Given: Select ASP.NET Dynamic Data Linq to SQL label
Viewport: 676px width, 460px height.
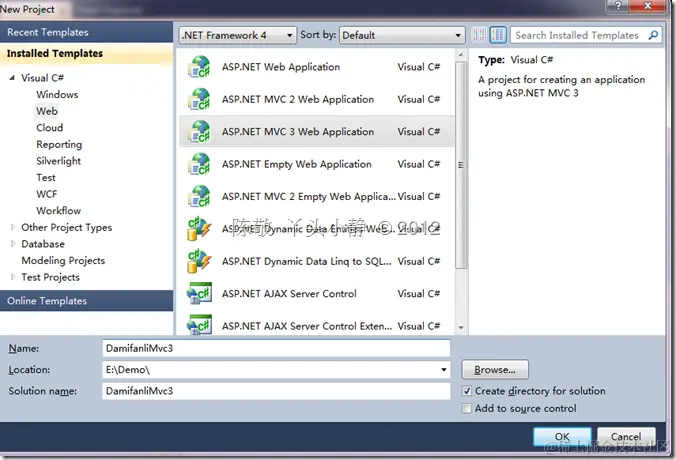Looking at the screenshot, I should coord(307,261).
